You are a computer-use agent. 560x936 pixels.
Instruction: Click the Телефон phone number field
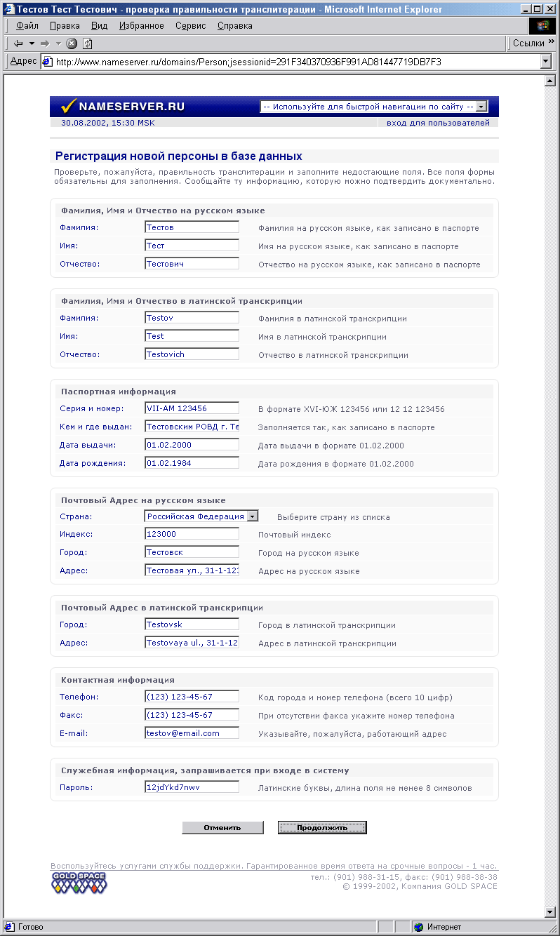click(192, 697)
